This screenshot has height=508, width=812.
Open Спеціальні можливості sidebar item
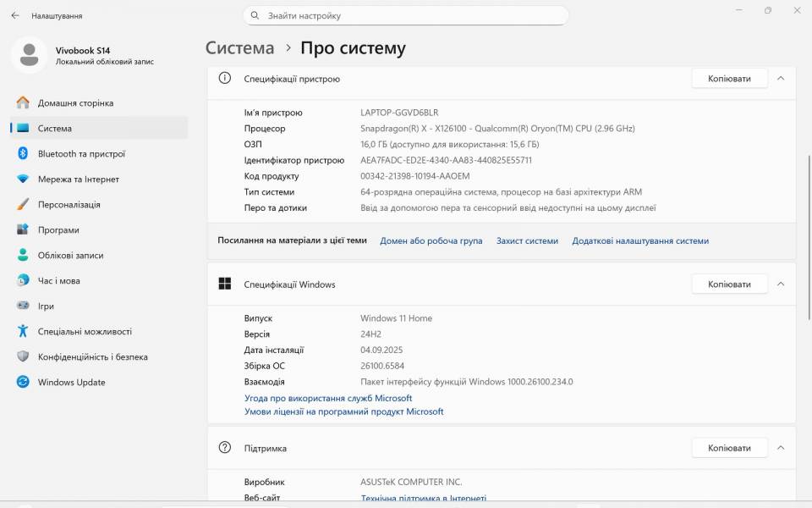85,331
